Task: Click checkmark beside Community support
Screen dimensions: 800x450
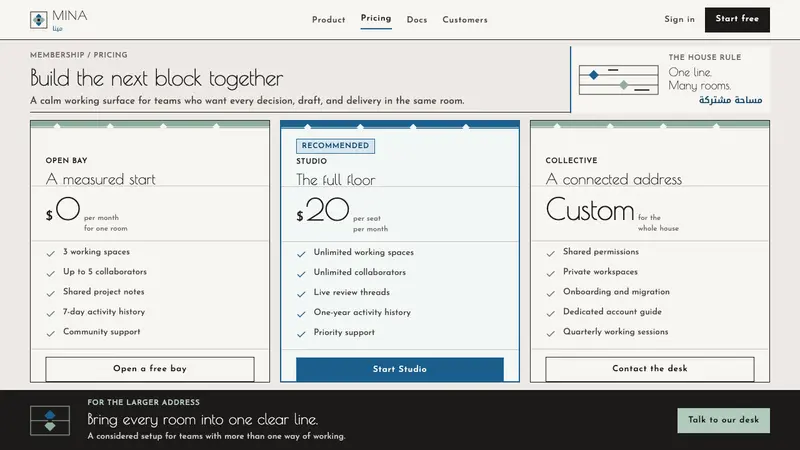Action: (x=51, y=333)
